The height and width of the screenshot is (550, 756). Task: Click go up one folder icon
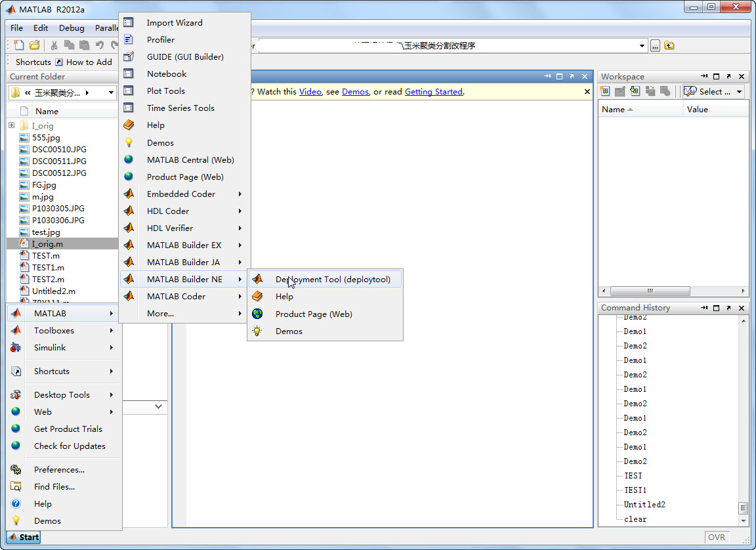[x=669, y=46]
